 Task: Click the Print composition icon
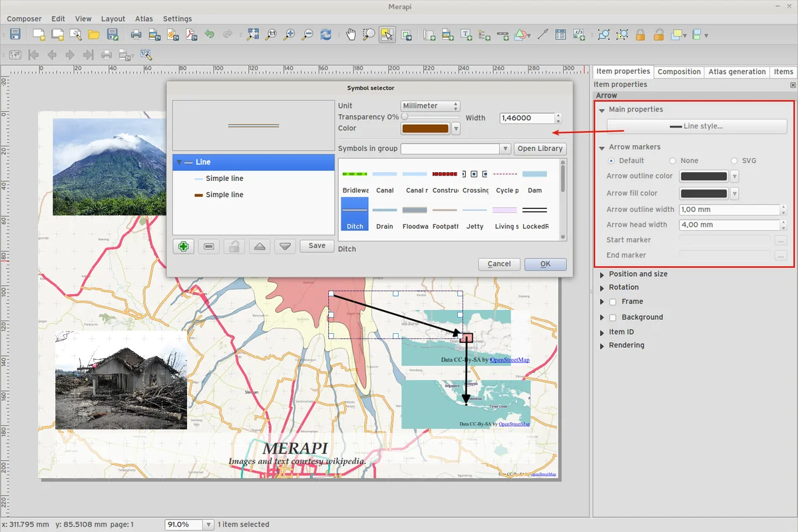coord(136,35)
